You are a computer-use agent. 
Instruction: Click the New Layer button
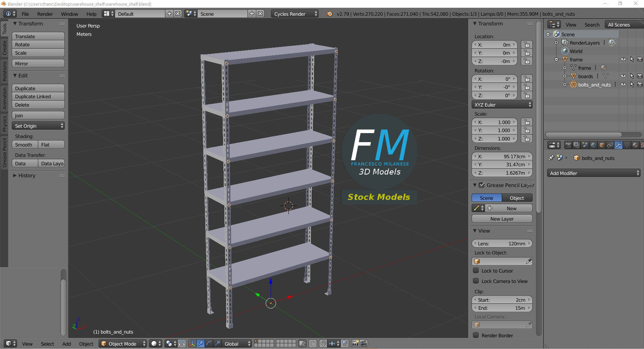[502, 219]
